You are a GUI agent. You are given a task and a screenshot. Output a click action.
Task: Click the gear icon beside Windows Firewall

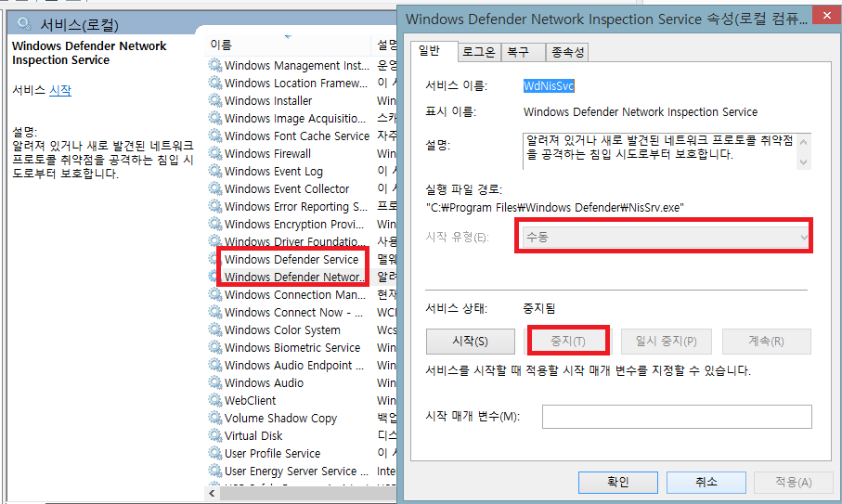(x=215, y=153)
